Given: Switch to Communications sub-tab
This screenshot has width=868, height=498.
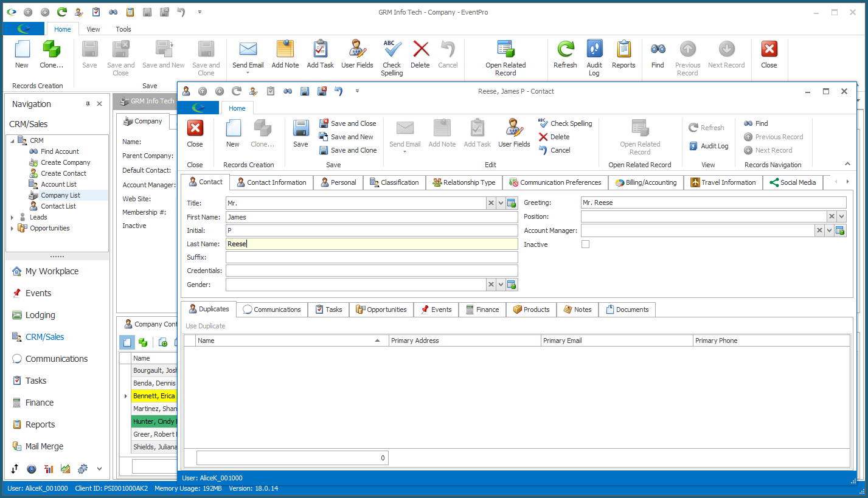Looking at the screenshot, I should tap(272, 310).
